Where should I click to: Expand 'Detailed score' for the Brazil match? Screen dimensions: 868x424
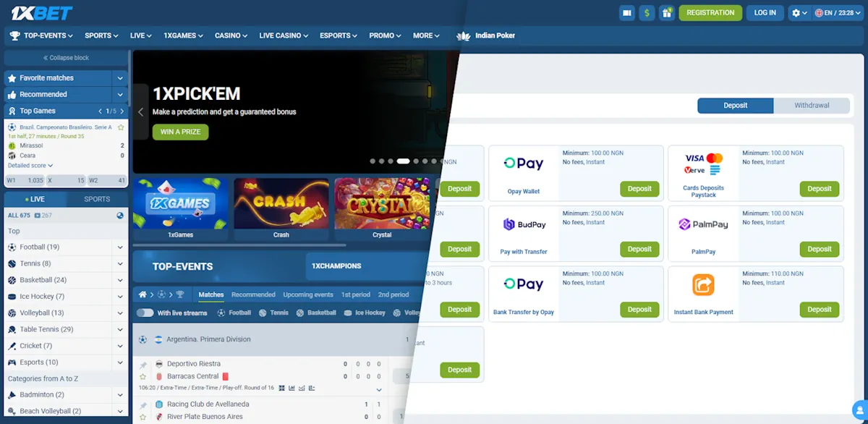click(x=29, y=165)
